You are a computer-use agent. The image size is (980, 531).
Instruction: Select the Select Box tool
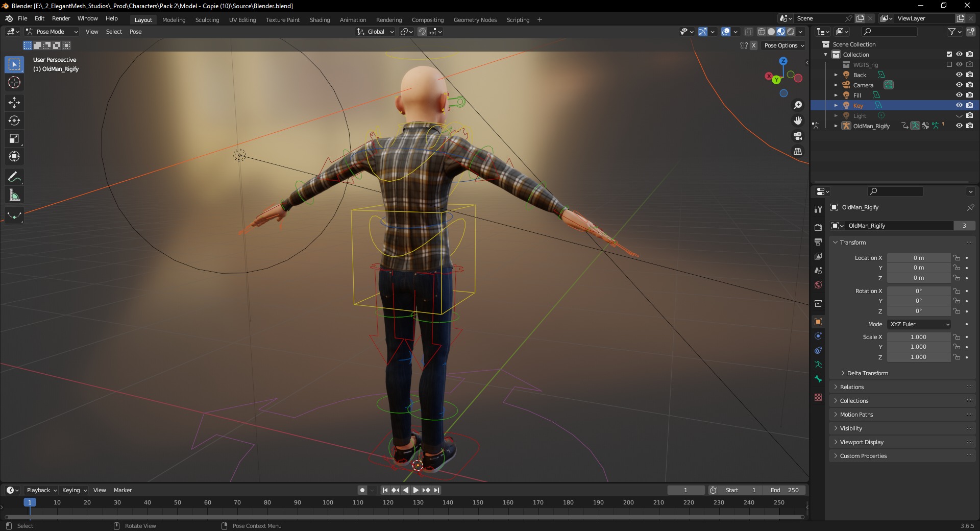[x=14, y=64]
